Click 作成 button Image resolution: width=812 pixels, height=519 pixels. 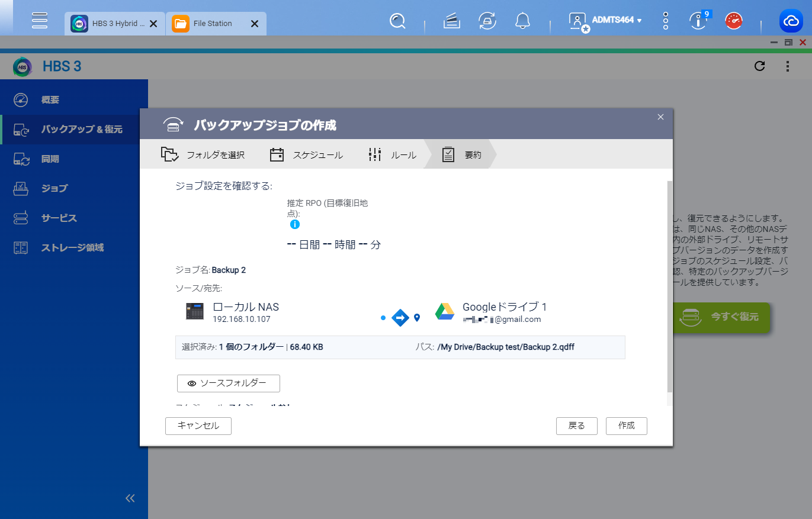coord(627,426)
